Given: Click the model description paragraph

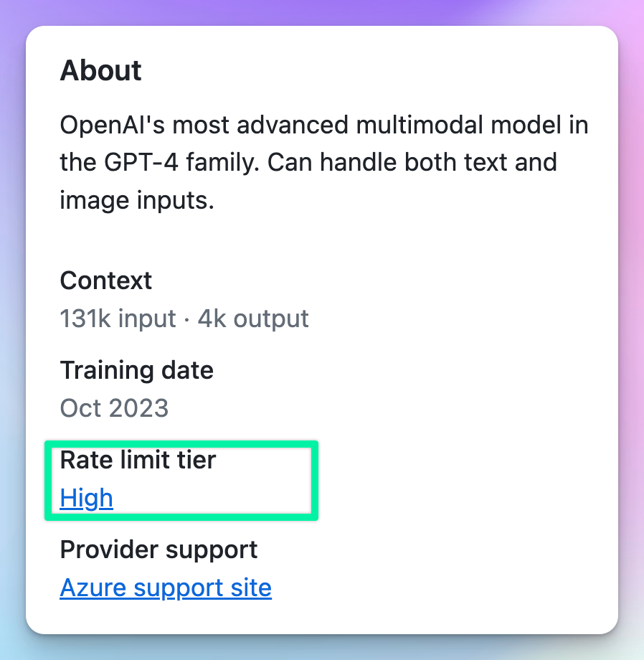Looking at the screenshot, I should coord(323,161).
